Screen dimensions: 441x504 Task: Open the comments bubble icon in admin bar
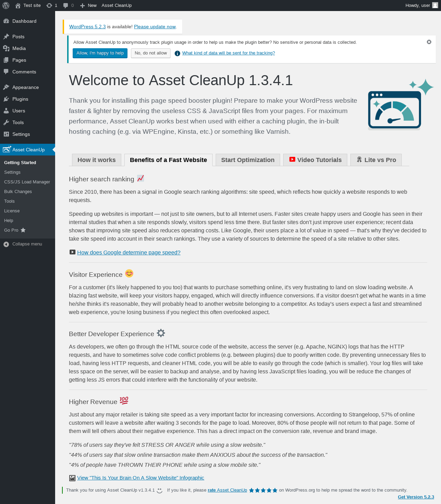coord(66,6)
